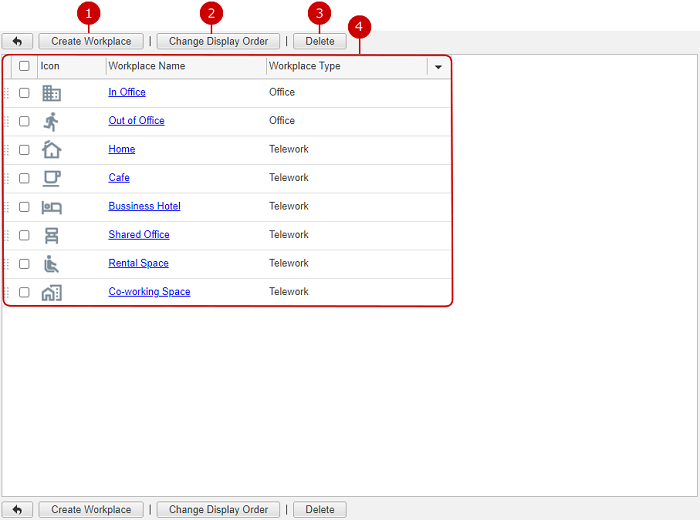Open the Out of Office link
Screen dimensions: 700x520
coord(136,121)
